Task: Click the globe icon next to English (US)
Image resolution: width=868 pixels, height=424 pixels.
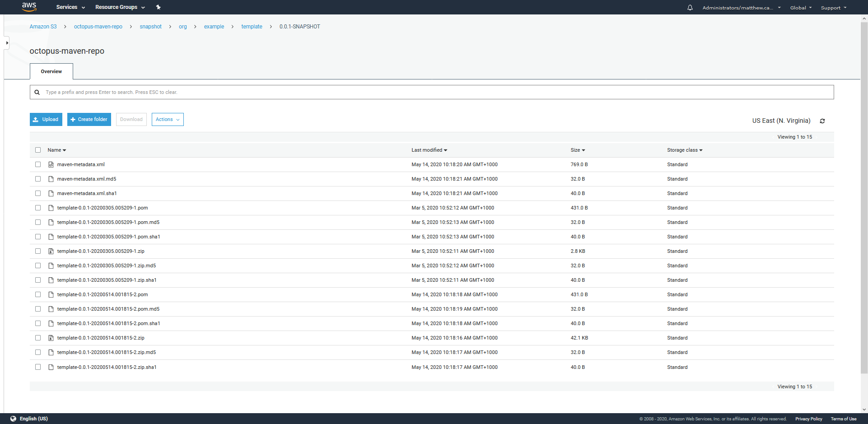Action: click(13, 419)
